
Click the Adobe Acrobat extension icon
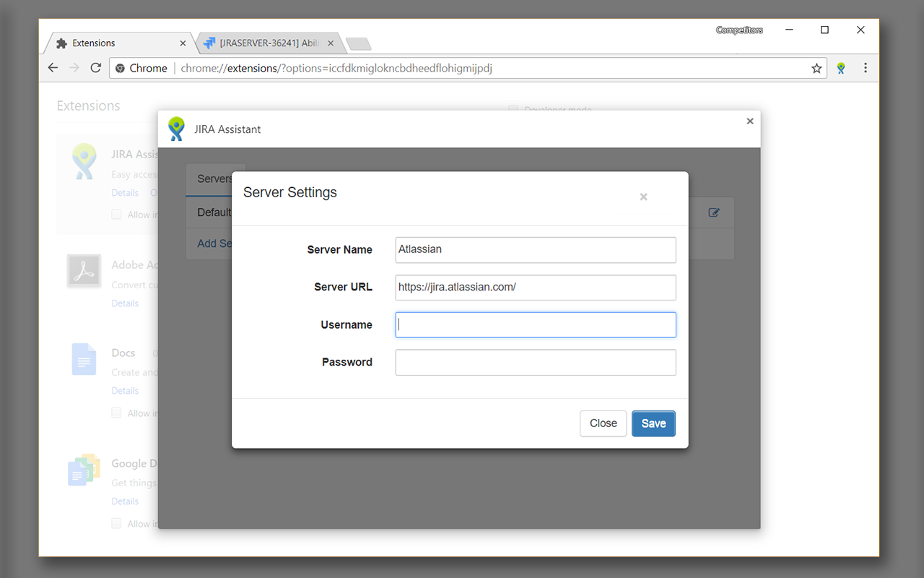click(84, 272)
